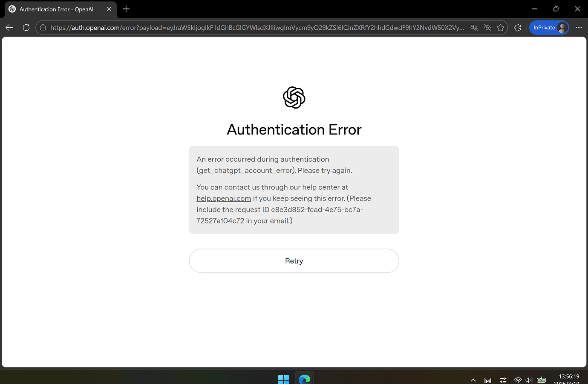Click the M-shaped tray app icon
Screen dimensions: 588x384
(x=488, y=380)
